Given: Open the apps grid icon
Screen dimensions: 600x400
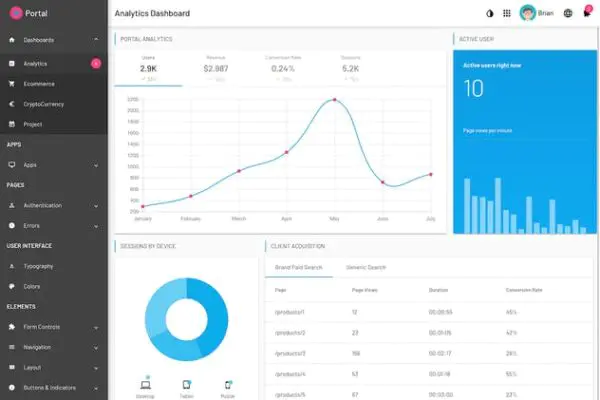Looking at the screenshot, I should 507,13.
